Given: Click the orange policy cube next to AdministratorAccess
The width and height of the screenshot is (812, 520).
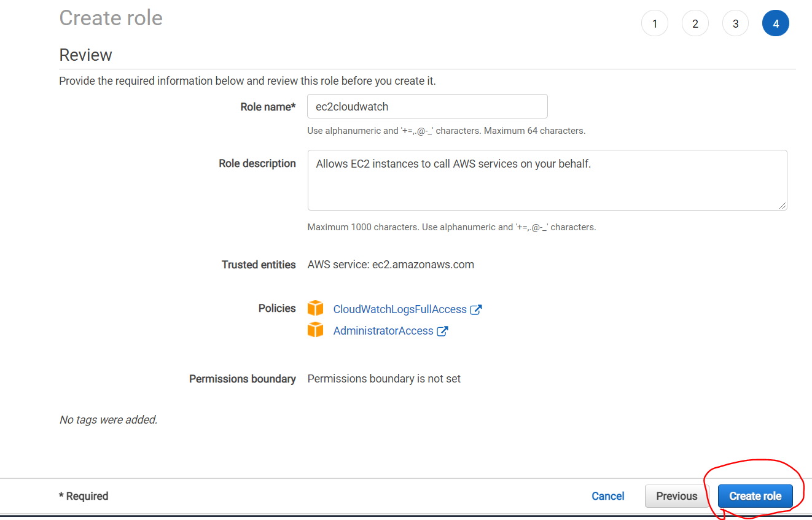Looking at the screenshot, I should click(x=315, y=330).
